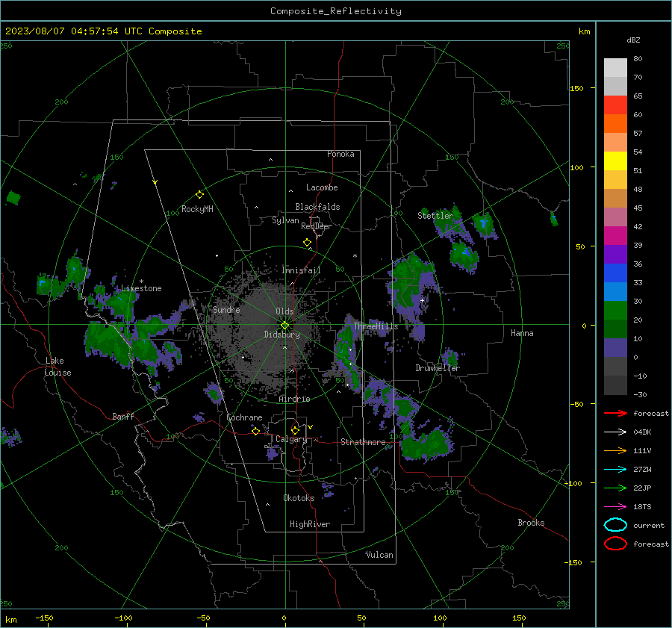The width and height of the screenshot is (672, 628).
Task: Click the Banff label
Action: pyautogui.click(x=123, y=416)
